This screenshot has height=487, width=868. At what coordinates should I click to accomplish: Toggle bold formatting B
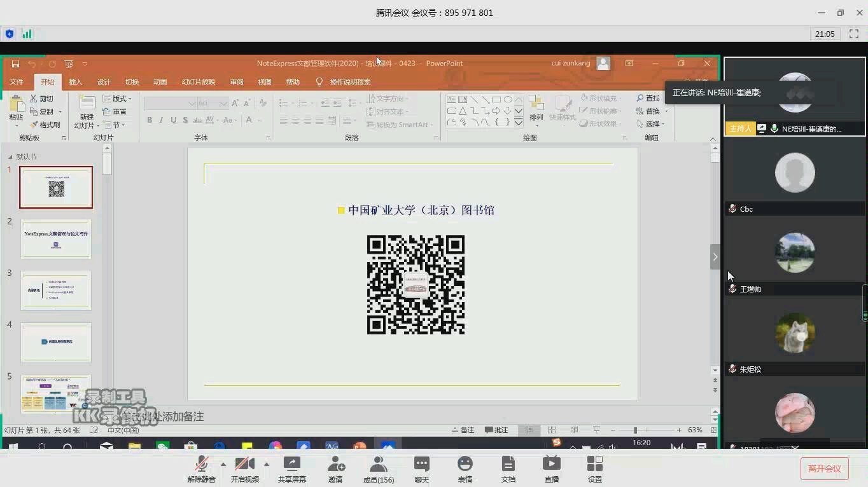click(150, 120)
